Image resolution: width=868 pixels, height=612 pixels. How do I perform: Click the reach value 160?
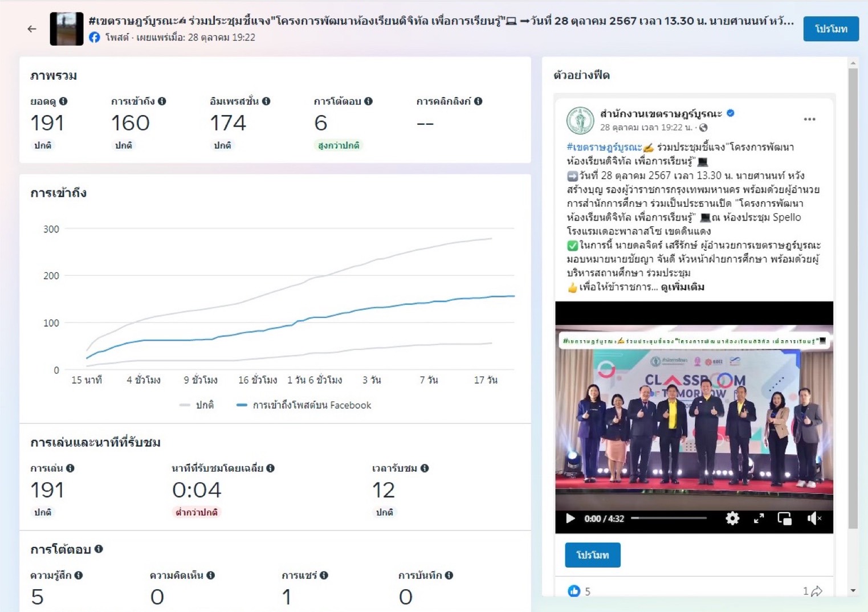click(x=131, y=123)
